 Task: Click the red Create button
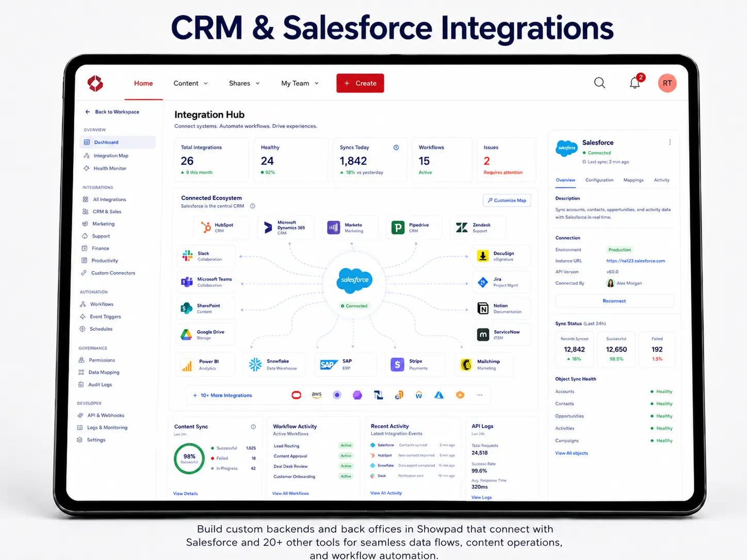(x=360, y=83)
